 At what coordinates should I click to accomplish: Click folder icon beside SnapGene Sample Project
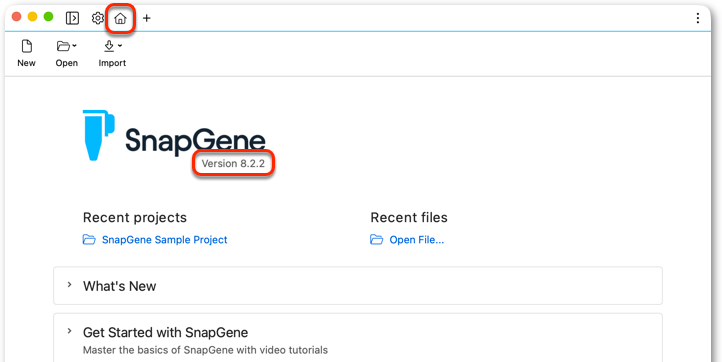89,239
